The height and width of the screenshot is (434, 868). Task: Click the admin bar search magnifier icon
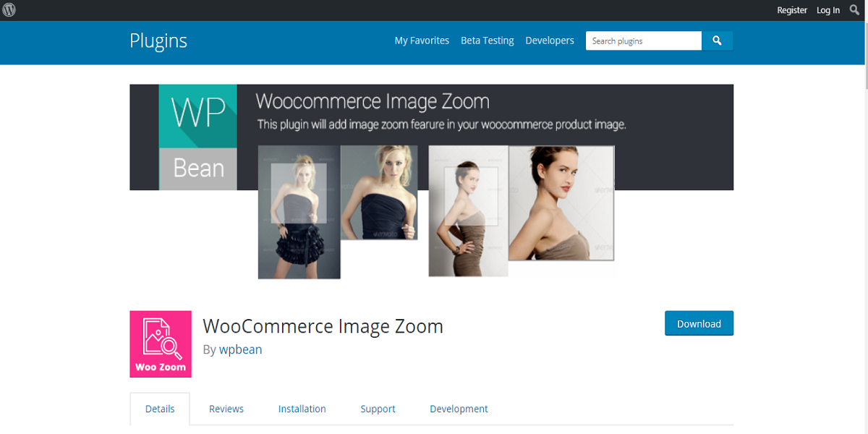tap(854, 10)
